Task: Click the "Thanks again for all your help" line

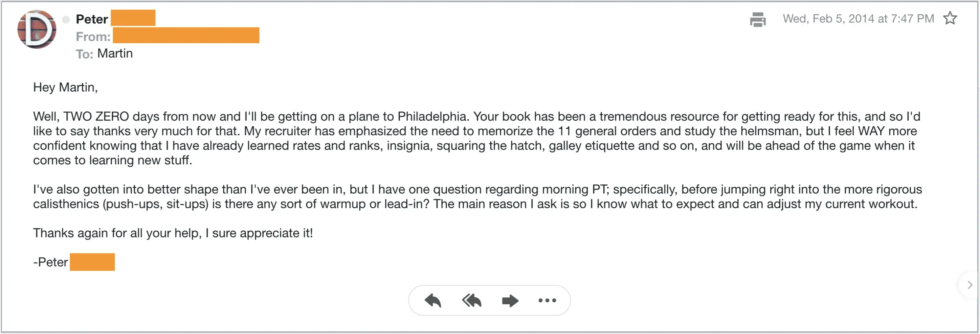Action: [x=173, y=233]
